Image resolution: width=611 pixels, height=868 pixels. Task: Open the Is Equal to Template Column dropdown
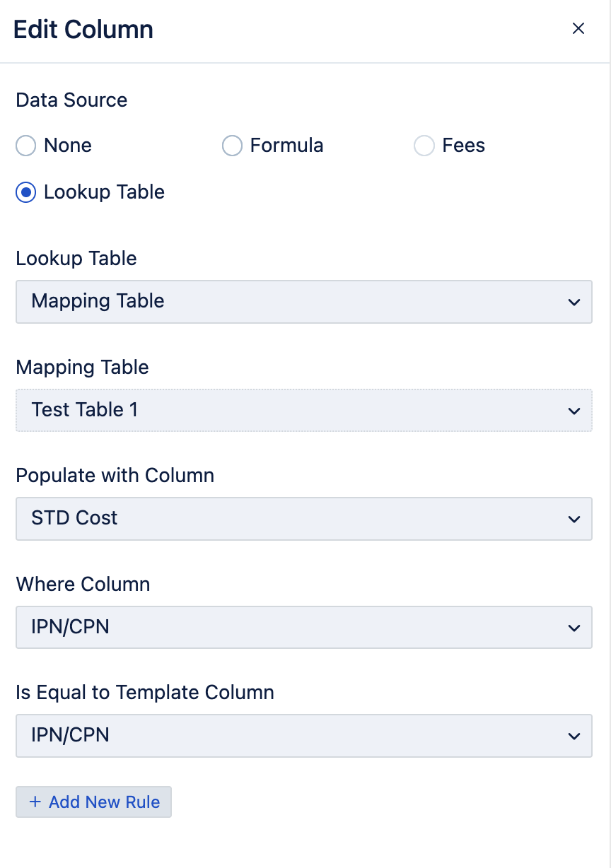point(303,736)
